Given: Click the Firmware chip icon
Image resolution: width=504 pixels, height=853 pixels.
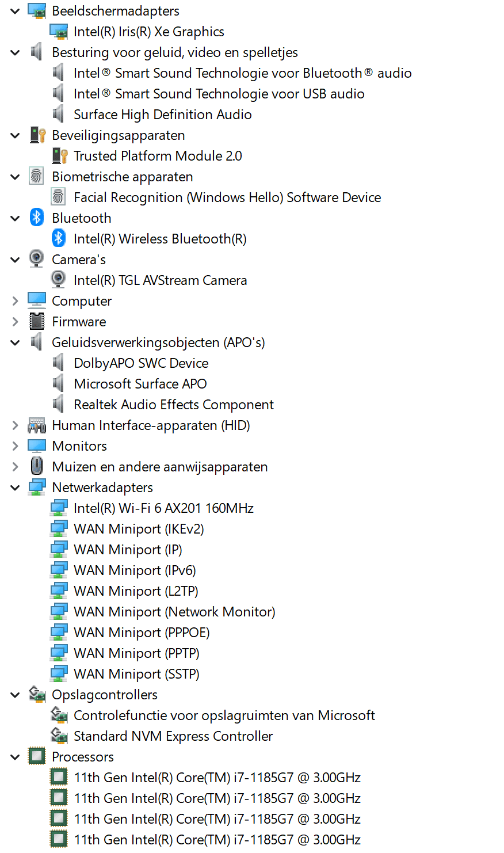Looking at the screenshot, I should coord(37,321).
